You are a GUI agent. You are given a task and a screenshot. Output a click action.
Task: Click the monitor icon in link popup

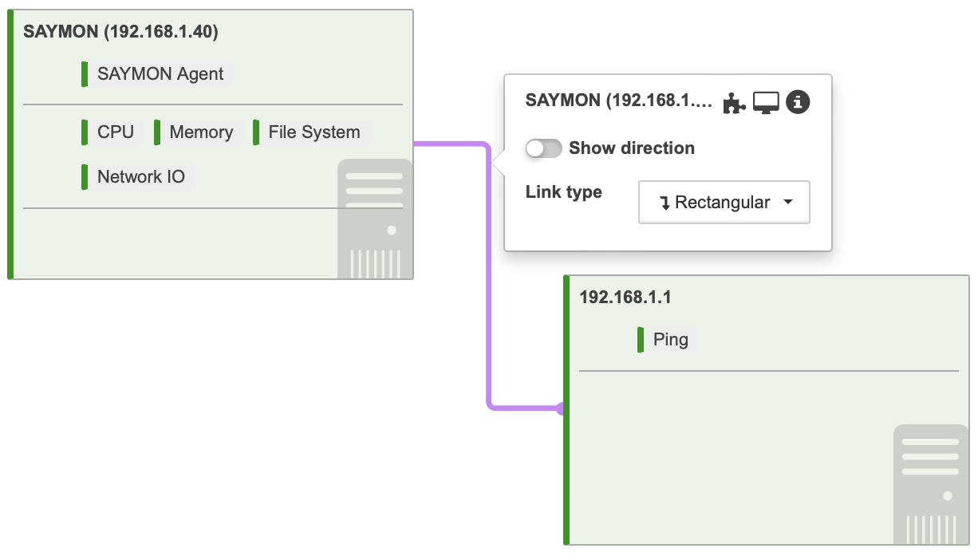[766, 102]
